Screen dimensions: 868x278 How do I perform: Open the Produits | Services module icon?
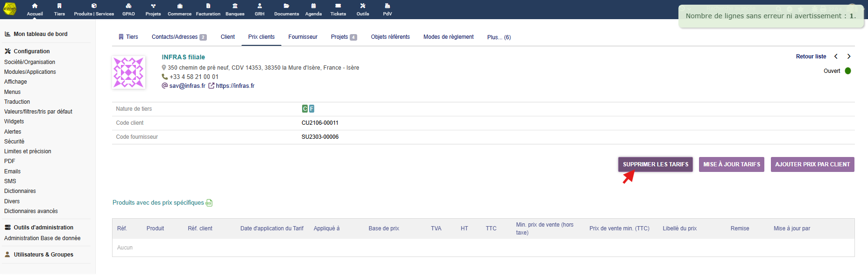pos(94,6)
